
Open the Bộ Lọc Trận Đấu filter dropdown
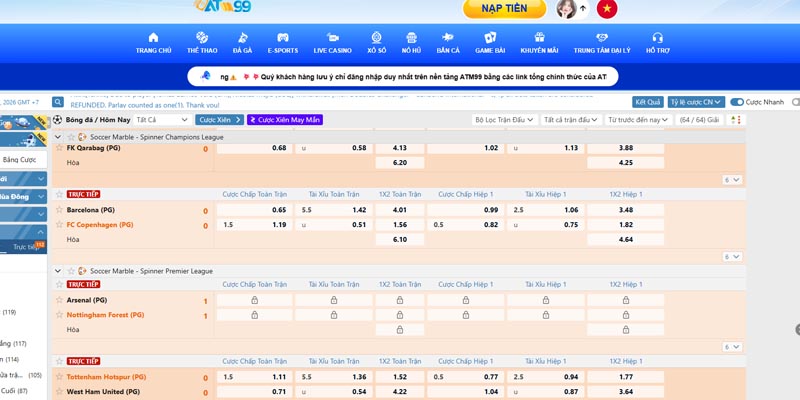tap(504, 120)
